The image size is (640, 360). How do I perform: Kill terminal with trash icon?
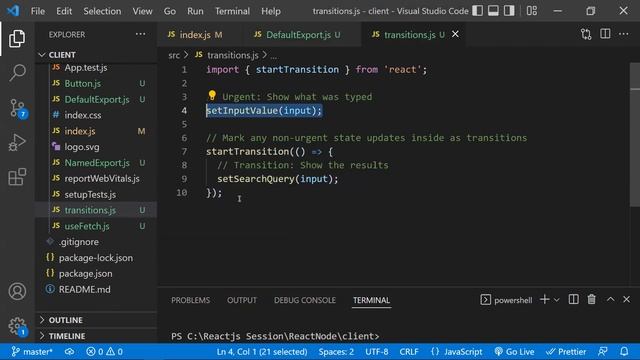[591, 300]
